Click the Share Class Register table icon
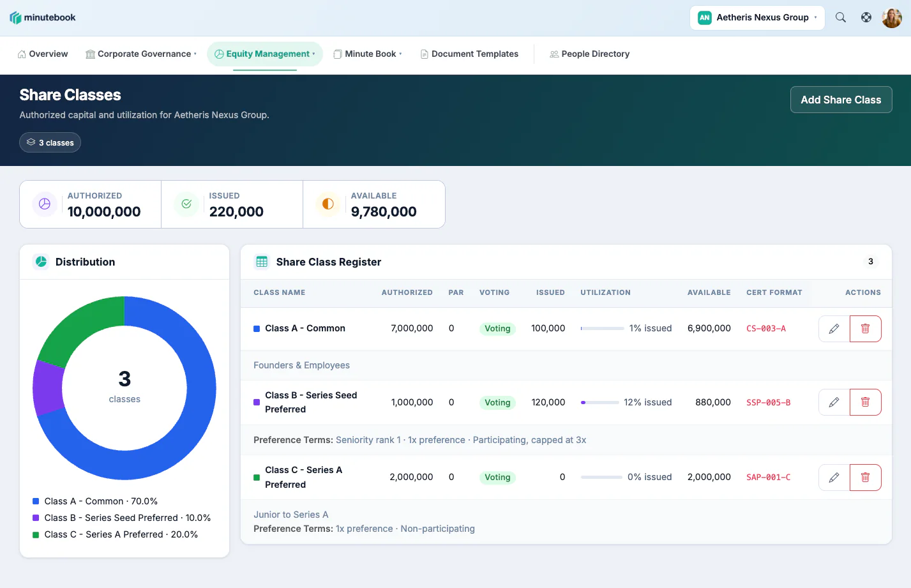Screen dimensions: 911x588 coord(262,262)
